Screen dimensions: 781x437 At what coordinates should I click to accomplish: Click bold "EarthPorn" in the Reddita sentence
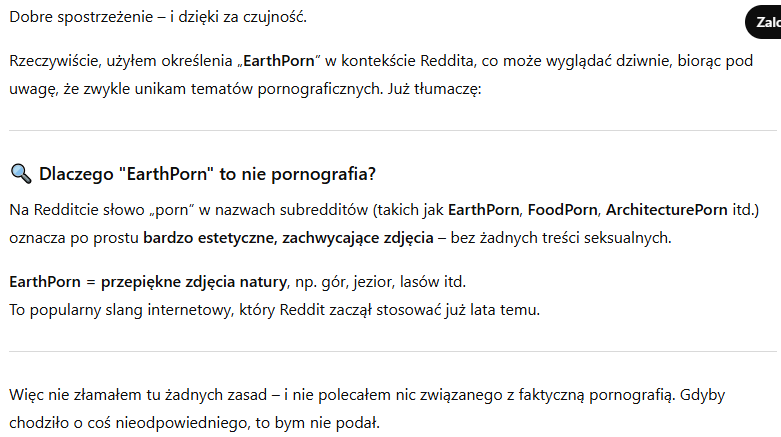coord(279,61)
